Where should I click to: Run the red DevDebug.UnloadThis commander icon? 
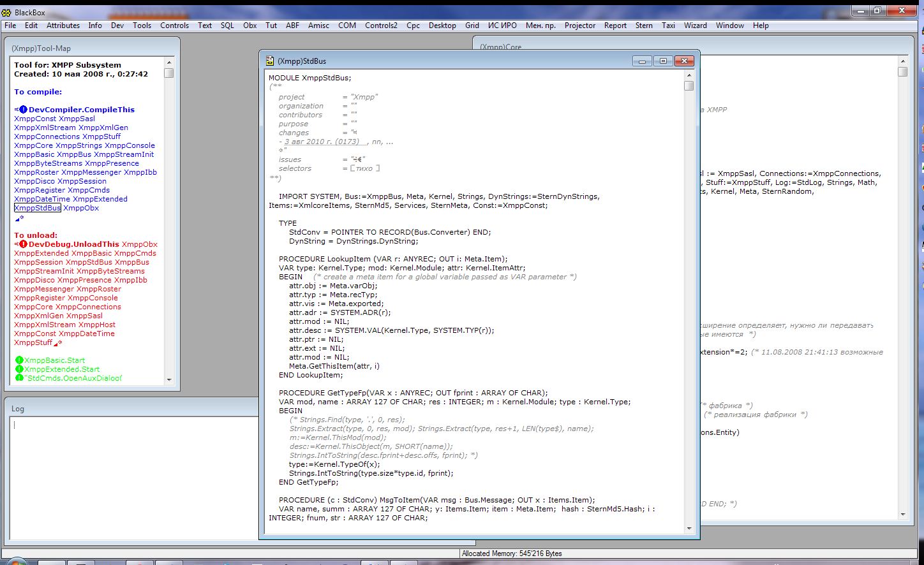(23, 244)
